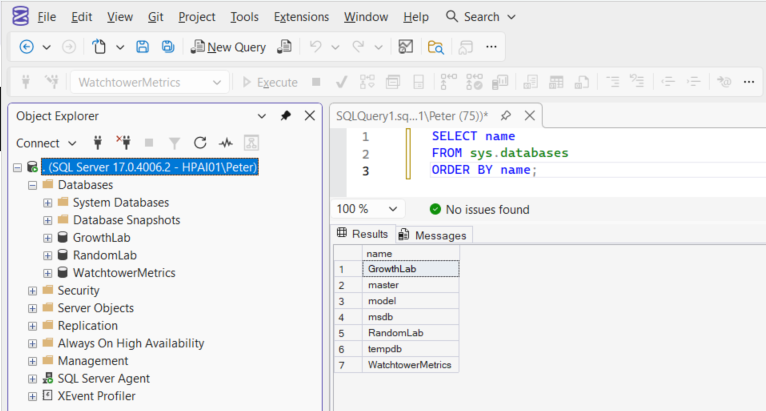
Task: Expand the Security folder
Action: 32,291
